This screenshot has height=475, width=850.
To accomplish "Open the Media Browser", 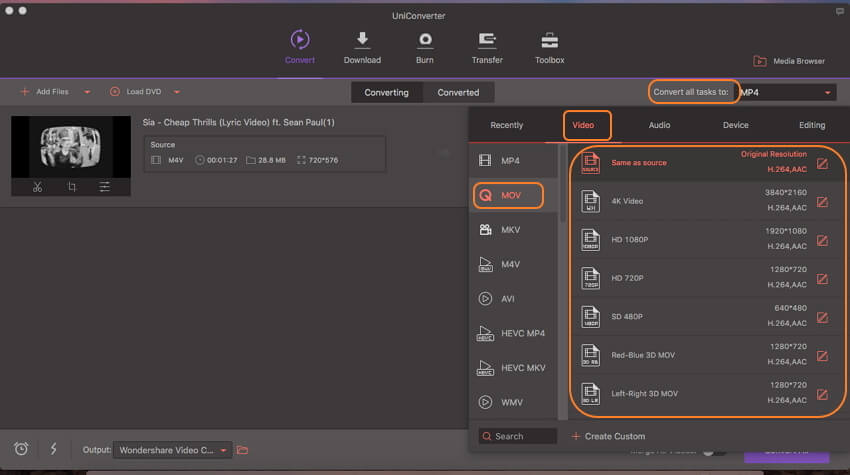I will tap(789, 61).
